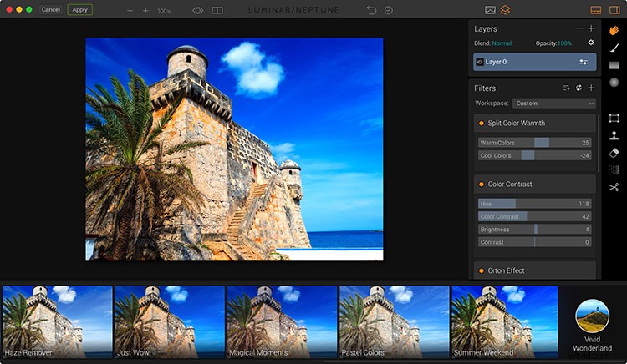
Task: Open Layer 0 adjustment sliders icon
Action: pos(583,62)
